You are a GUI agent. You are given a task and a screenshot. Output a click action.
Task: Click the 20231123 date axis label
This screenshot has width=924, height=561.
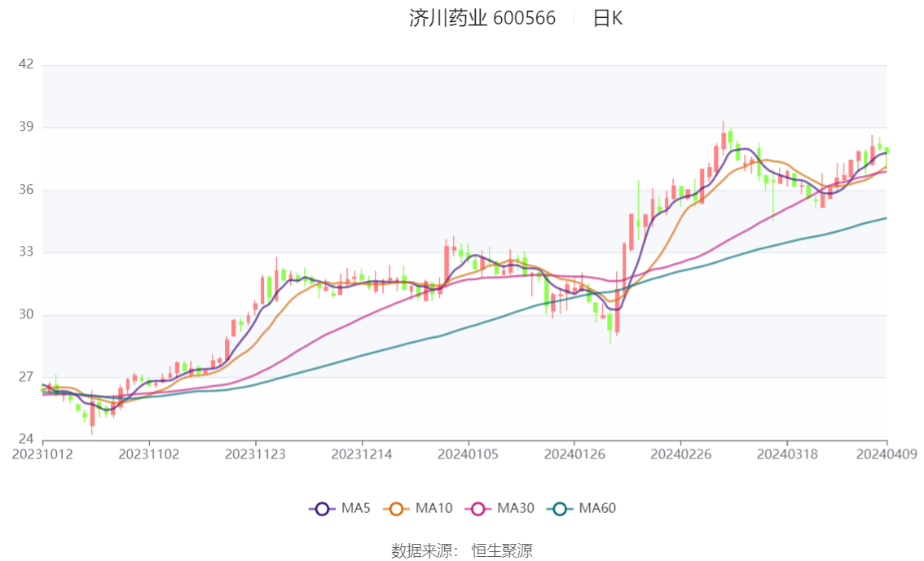(255, 454)
